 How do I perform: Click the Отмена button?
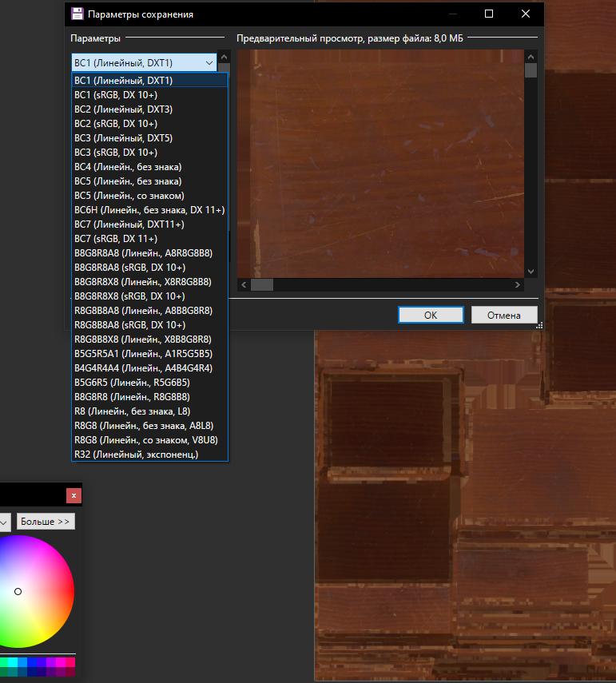click(503, 315)
